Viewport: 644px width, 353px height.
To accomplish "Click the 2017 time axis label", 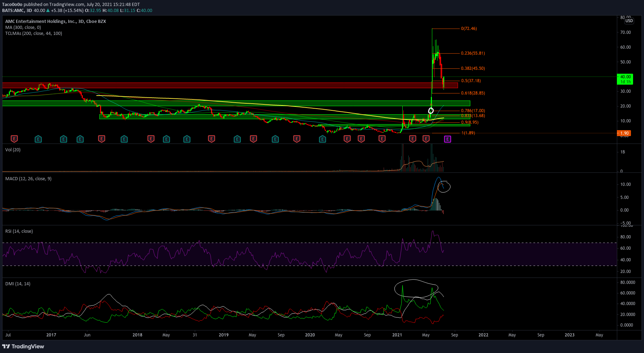I will [x=51, y=335].
